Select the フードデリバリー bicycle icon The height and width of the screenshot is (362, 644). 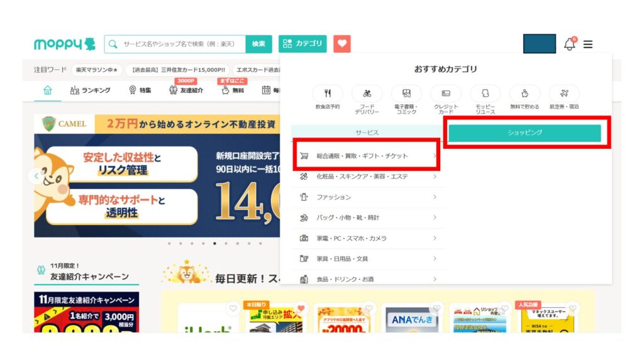(367, 94)
